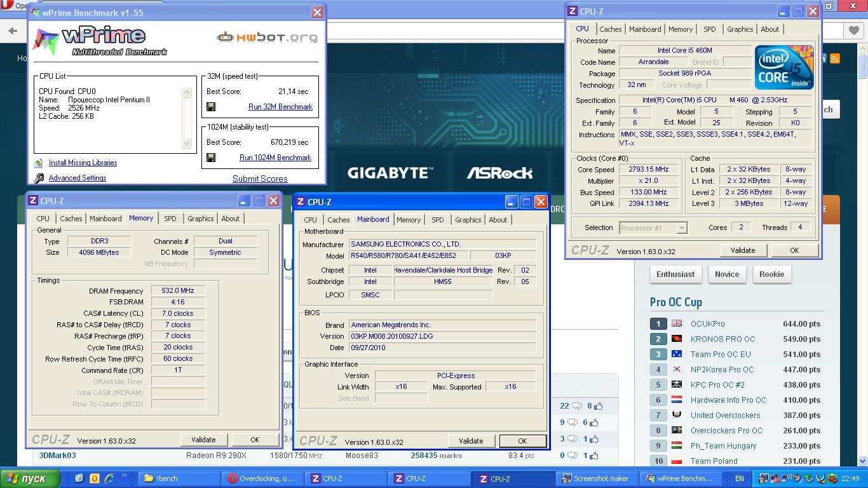This screenshot has height=488, width=868.
Task: Click the heart bookmark icon in browser
Action: click(x=854, y=30)
